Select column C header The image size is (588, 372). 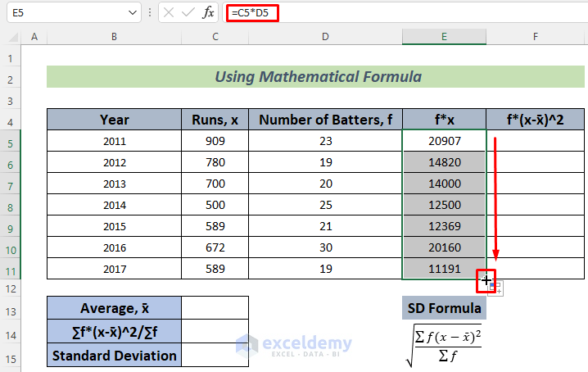click(215, 37)
